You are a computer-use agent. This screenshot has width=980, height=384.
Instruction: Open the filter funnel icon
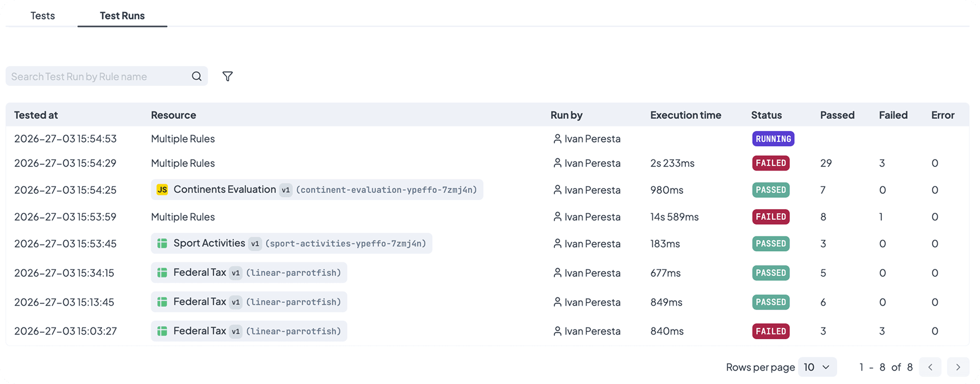pyautogui.click(x=228, y=76)
